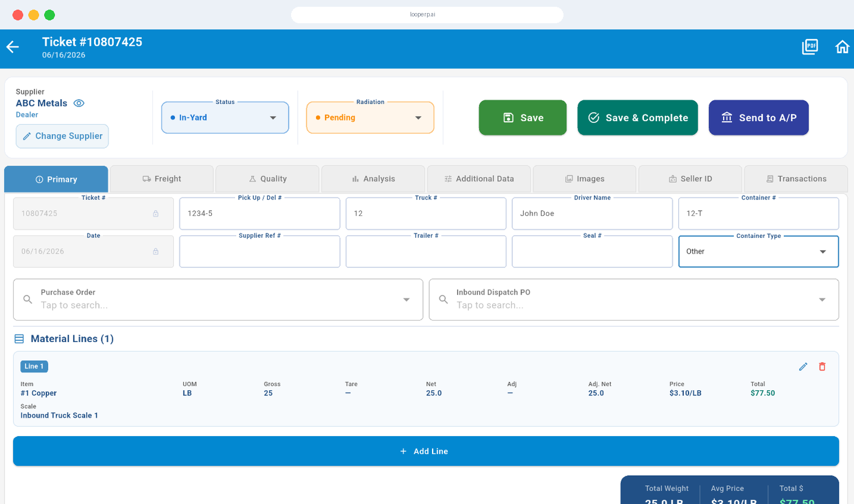
Task: Expand the Container Type dropdown
Action: 758,251
